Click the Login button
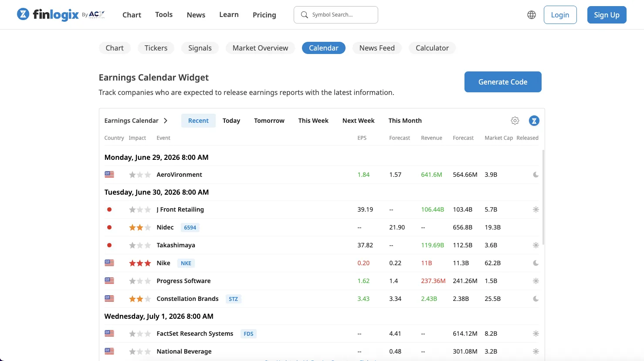The height and width of the screenshot is (361, 644). pos(560,15)
